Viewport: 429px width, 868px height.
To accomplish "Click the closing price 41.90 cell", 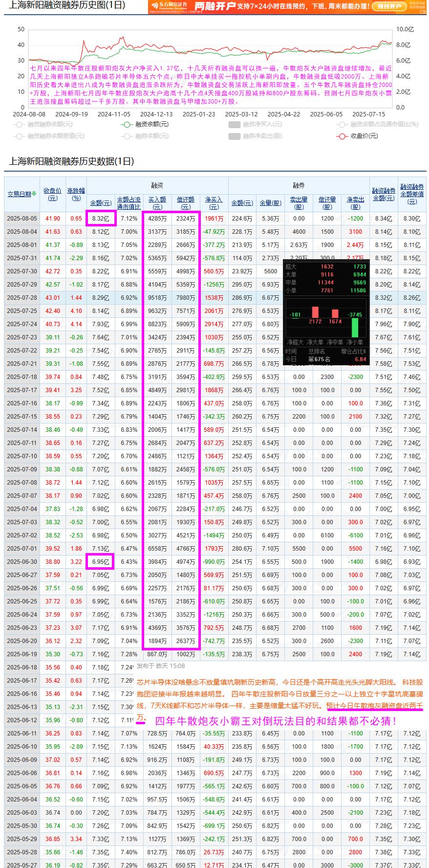I will (x=53, y=219).
